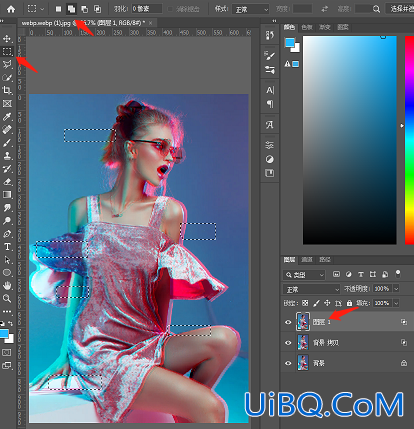Viewport: 414px width, 429px height.
Task: Select the Ellipse shape tool
Action: click(7, 273)
